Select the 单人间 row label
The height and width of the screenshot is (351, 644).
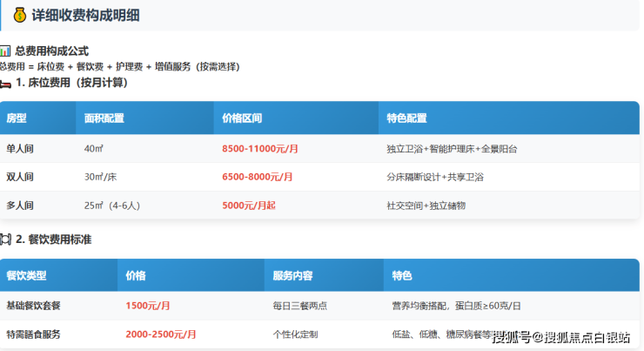pyautogui.click(x=20, y=149)
